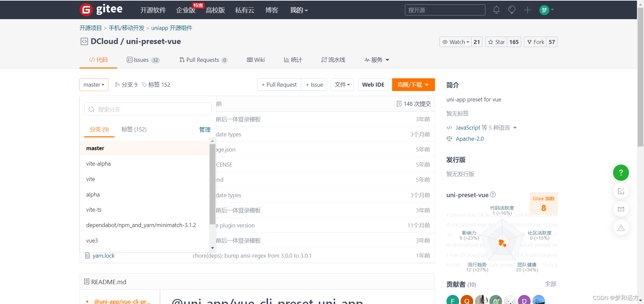The width and height of the screenshot is (644, 304).
Task: Select the vite-alpha branch
Action: coord(145,164)
